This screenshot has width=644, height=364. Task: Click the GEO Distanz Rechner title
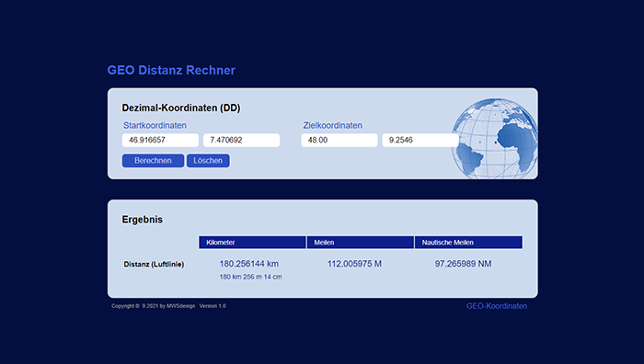(171, 70)
